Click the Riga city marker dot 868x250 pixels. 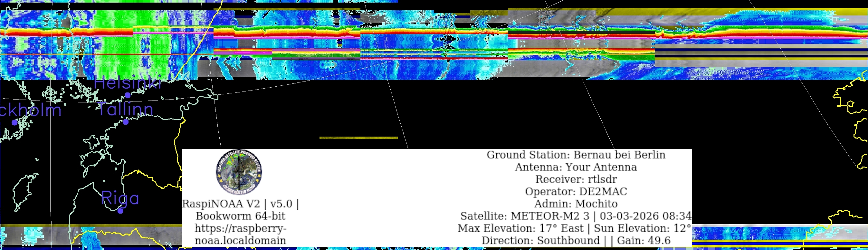point(120,211)
